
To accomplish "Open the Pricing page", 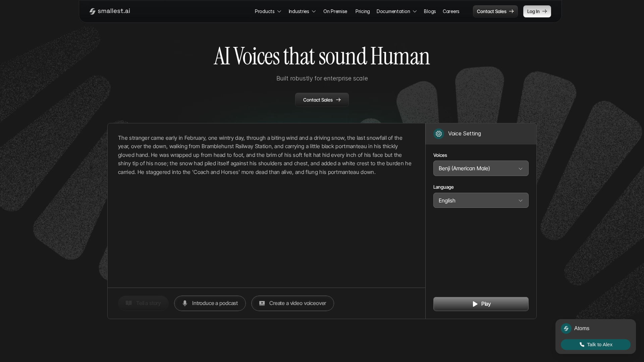I will pos(362,11).
